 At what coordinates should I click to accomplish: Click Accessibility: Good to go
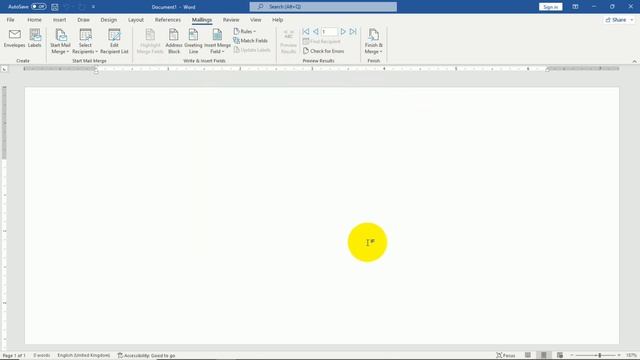tap(146, 356)
